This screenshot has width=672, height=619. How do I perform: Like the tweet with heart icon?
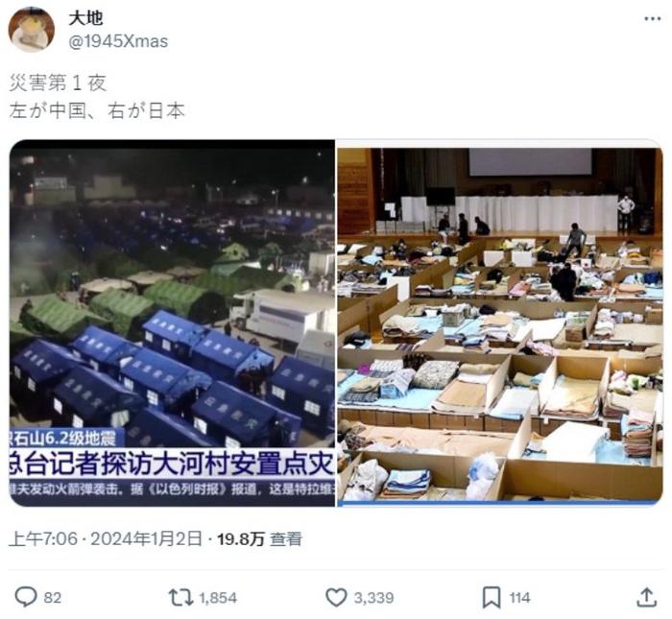tap(336, 597)
